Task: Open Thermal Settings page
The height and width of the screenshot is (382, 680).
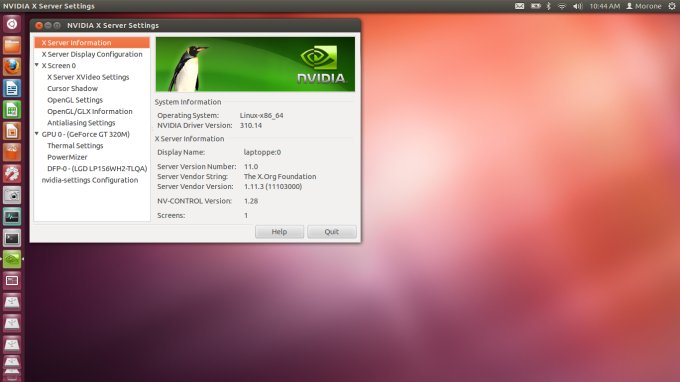Action: (x=75, y=146)
